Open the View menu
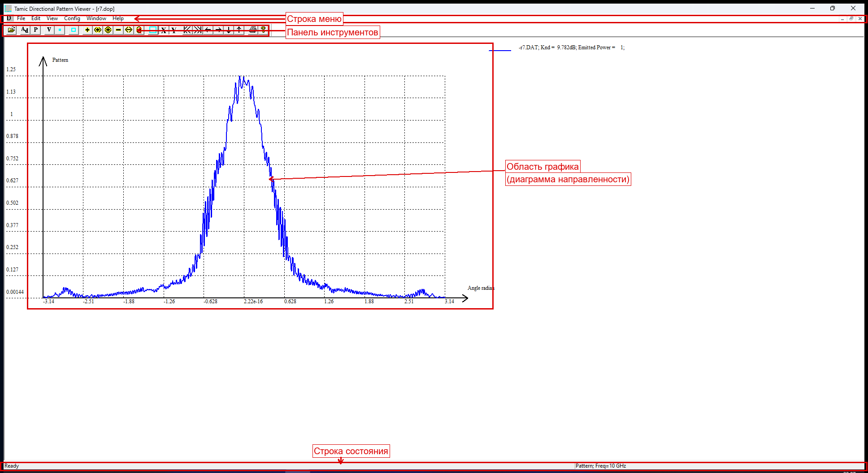This screenshot has width=868, height=473. click(x=52, y=18)
